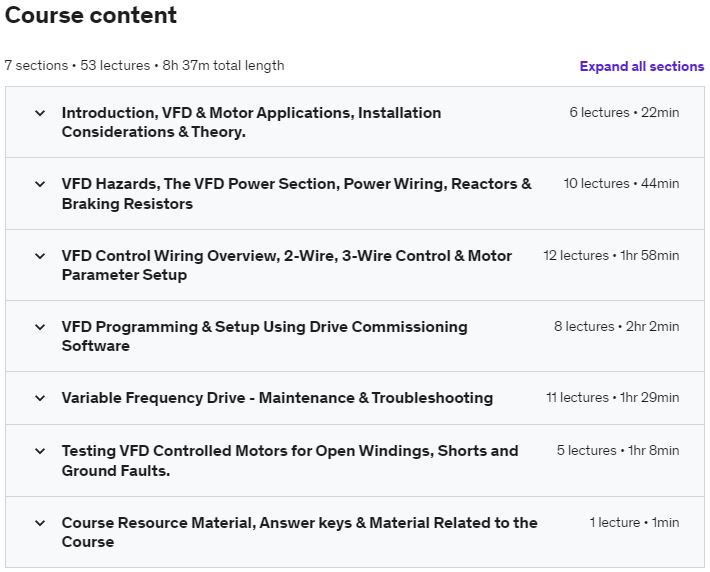This screenshot has height=572, width=710.
Task: Open chevron next to Maintenance & Troubleshooting
Action: [40, 398]
